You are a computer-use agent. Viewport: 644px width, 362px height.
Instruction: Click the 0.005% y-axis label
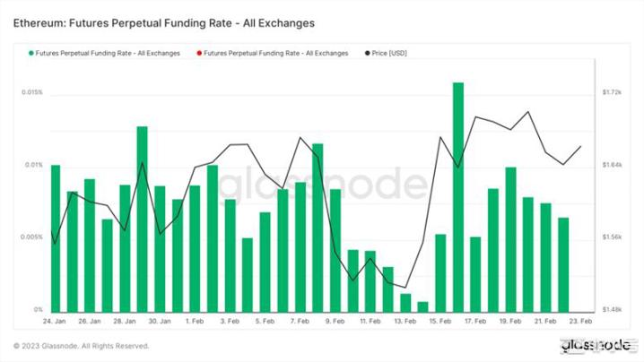tap(30, 237)
